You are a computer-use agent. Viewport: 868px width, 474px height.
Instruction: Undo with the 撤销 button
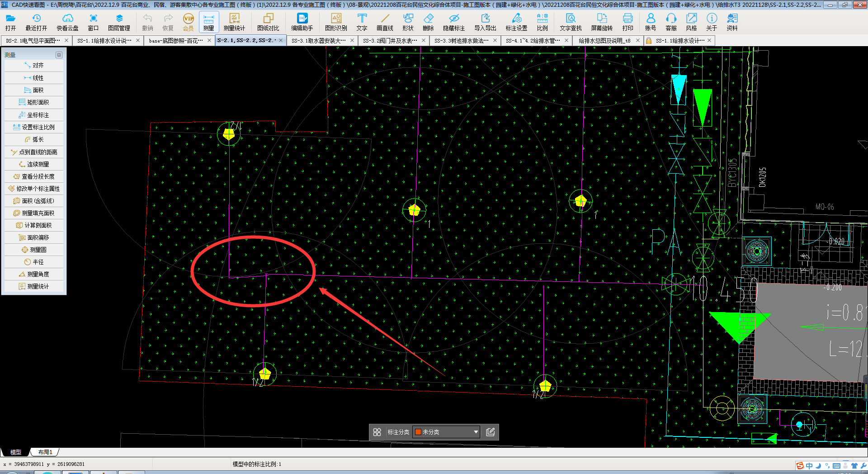(147, 22)
